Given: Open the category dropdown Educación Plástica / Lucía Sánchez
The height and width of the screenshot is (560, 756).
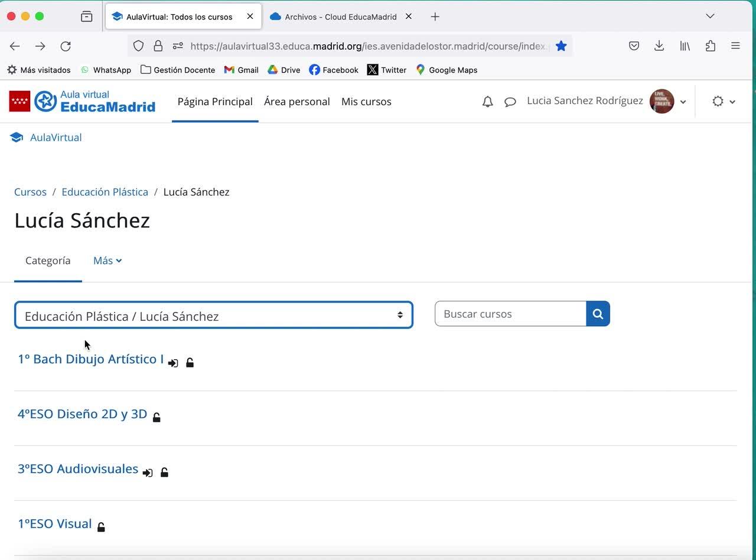Looking at the screenshot, I should pos(214,315).
